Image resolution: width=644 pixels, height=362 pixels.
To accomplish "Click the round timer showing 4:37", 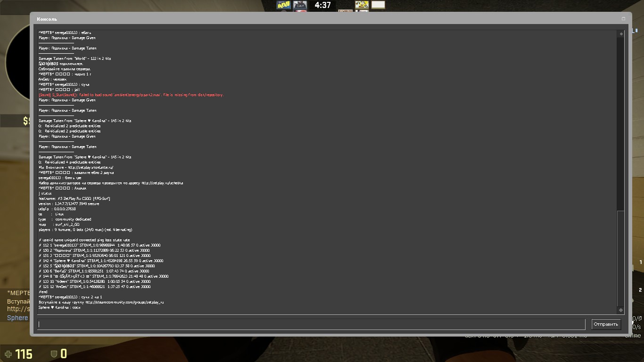I will pos(322,5).
